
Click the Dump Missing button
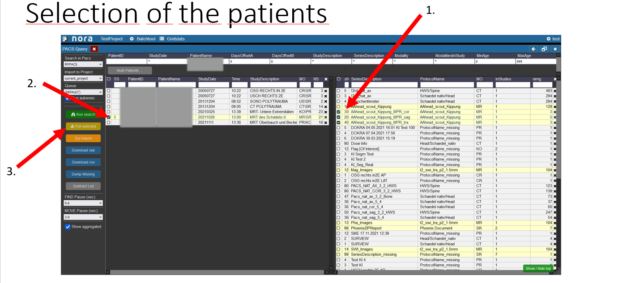click(x=83, y=174)
